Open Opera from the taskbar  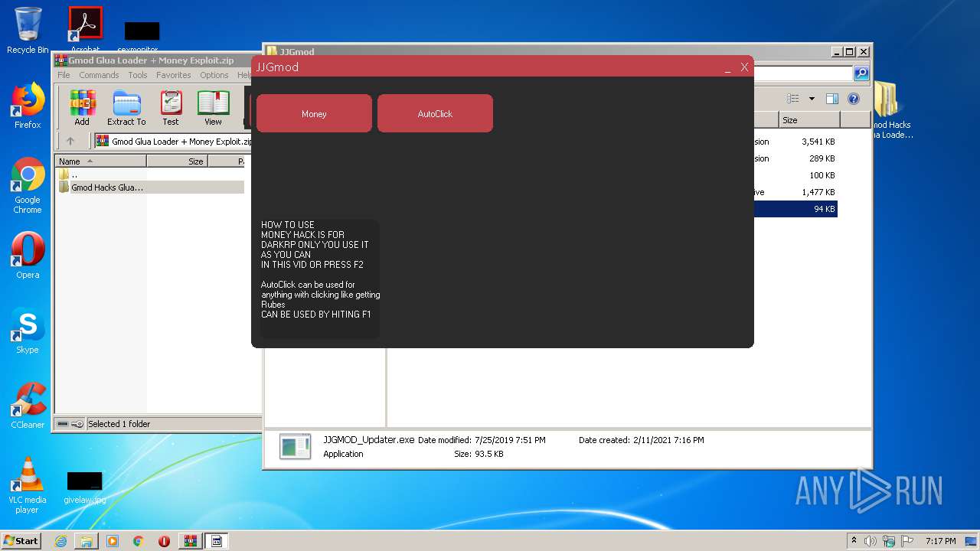point(164,541)
